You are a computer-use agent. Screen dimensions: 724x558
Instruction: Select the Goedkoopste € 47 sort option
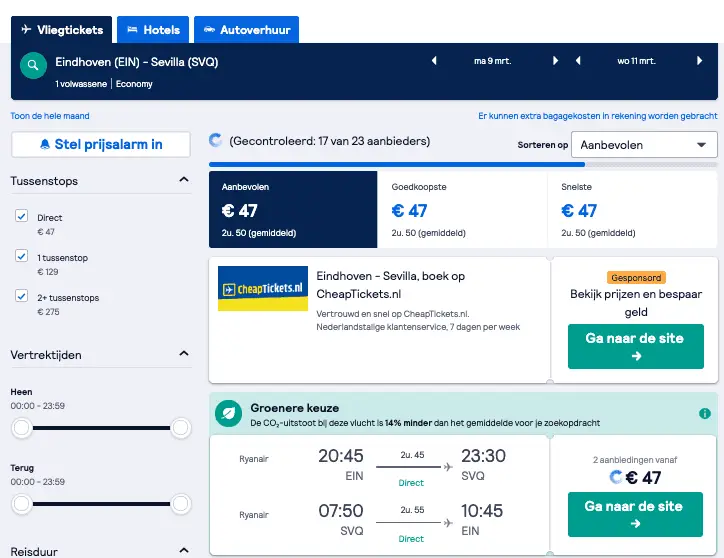pos(462,210)
